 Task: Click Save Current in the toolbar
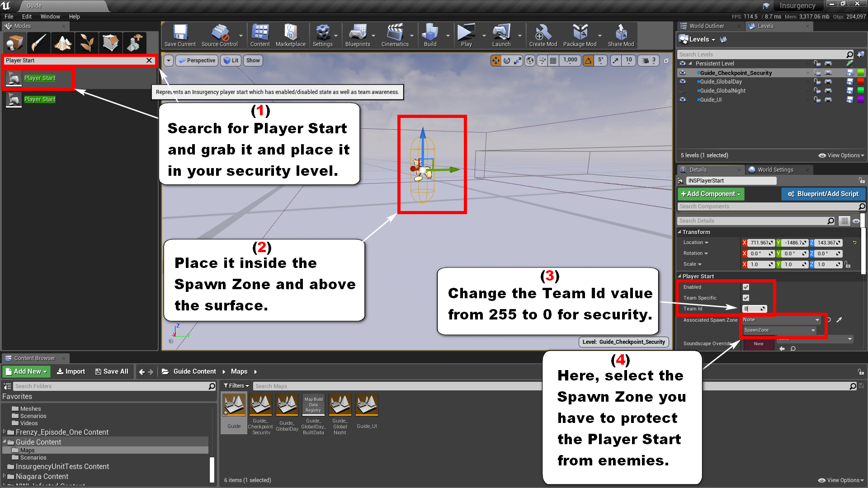pyautogui.click(x=180, y=35)
